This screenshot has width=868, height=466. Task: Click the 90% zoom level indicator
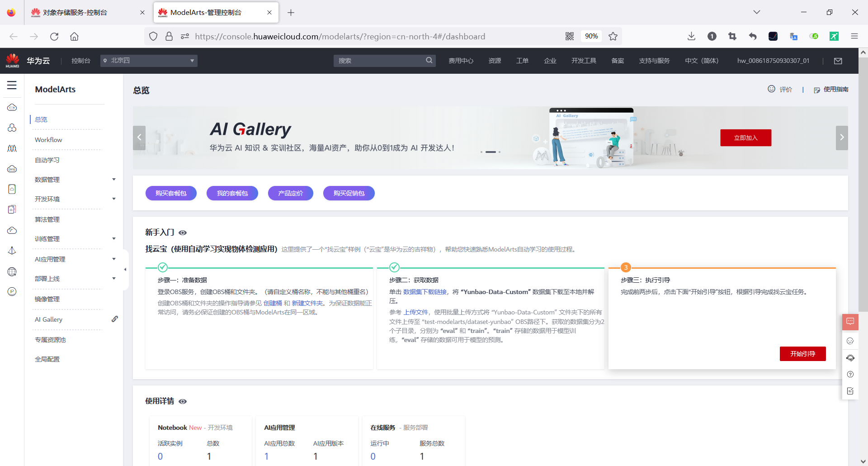[591, 36]
